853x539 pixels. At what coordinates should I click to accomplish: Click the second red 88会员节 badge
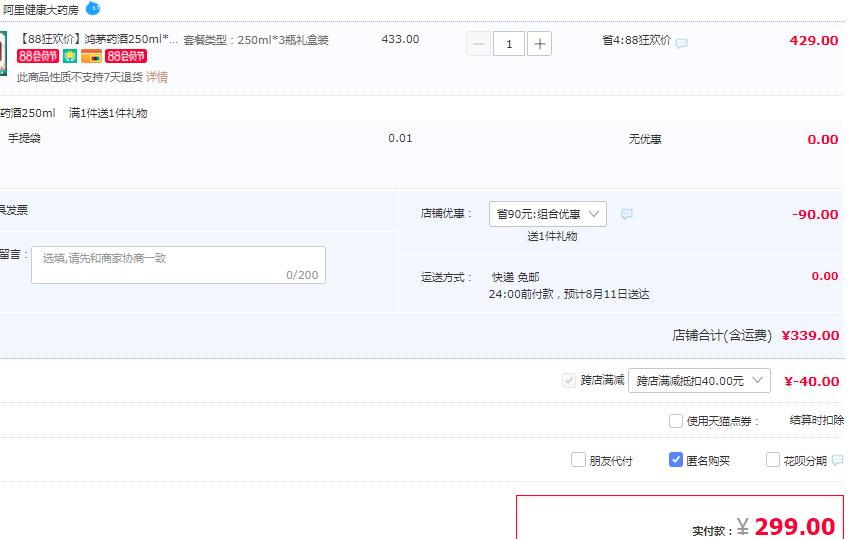click(126, 56)
